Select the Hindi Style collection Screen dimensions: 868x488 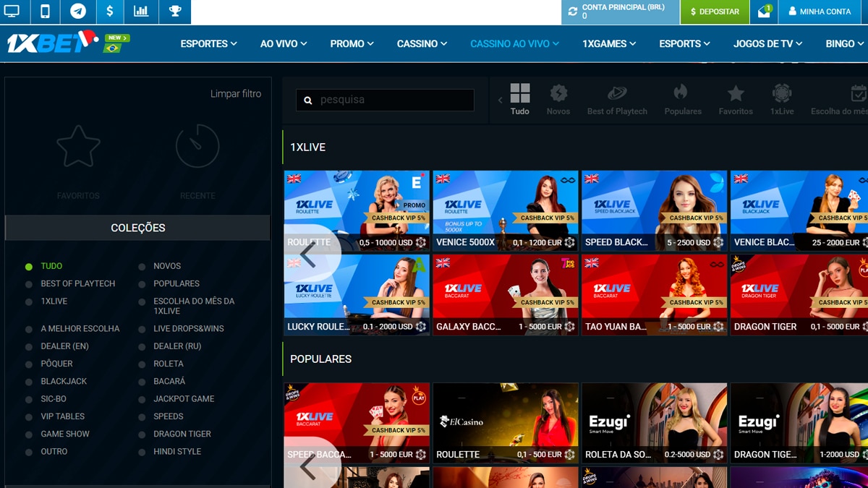tap(177, 451)
